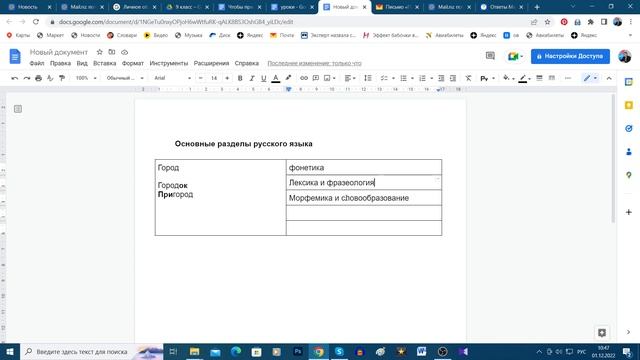640x360 pixels.
Task: Decrease font size with minus button
Action: tap(200, 78)
